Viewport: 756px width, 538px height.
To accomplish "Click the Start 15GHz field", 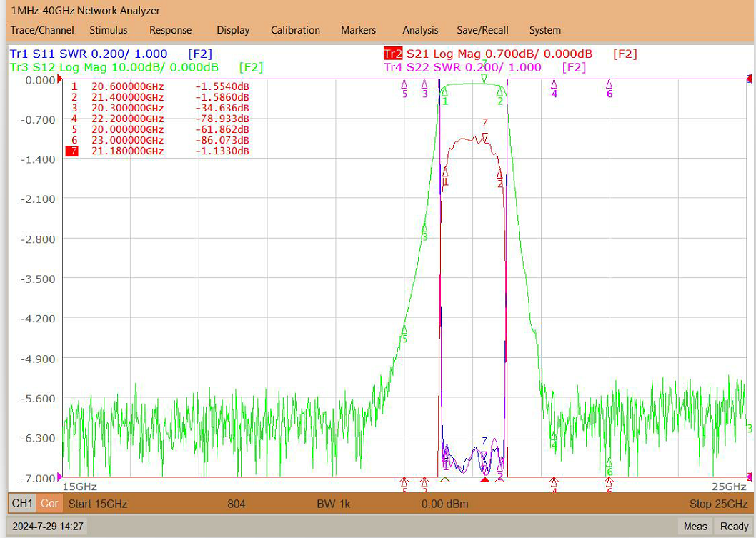I will [97, 504].
